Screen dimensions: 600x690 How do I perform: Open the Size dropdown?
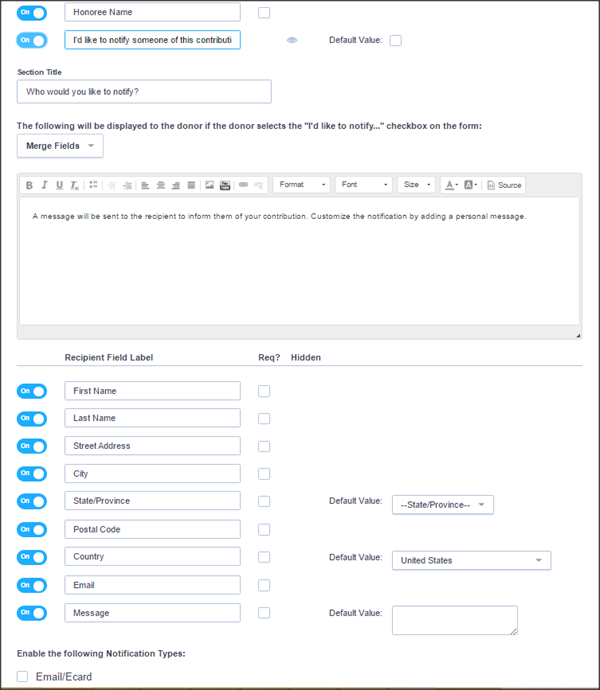(416, 185)
